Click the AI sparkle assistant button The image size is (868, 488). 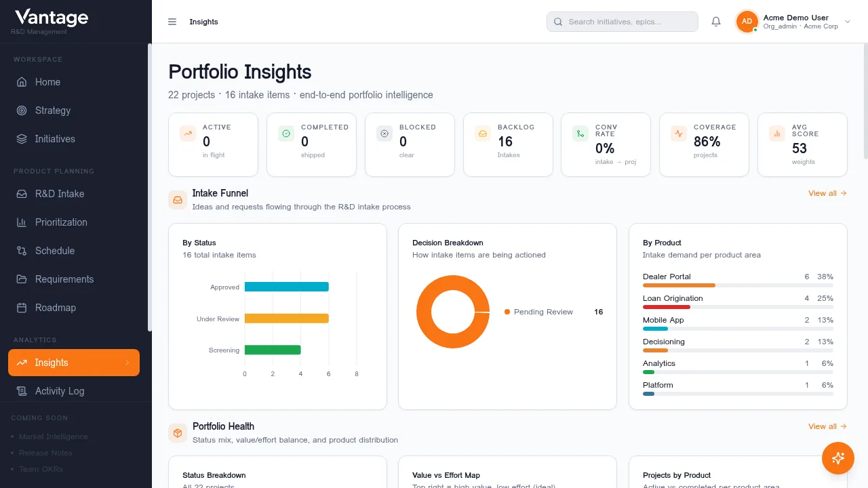(838, 458)
